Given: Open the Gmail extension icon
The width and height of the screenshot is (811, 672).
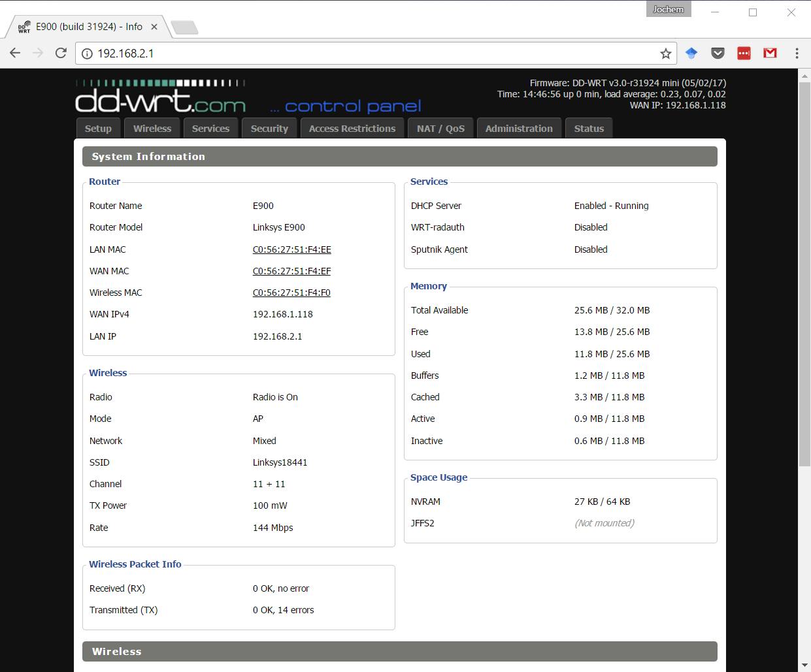Looking at the screenshot, I should click(770, 54).
